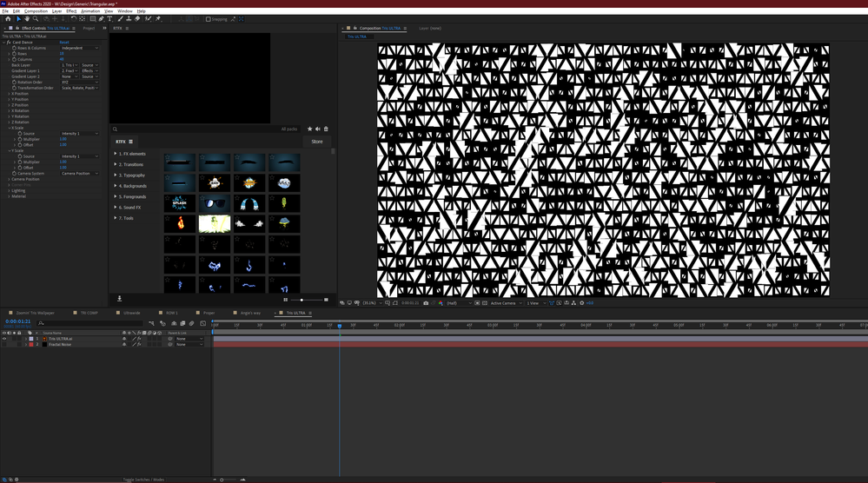Open the File menu

coord(5,11)
